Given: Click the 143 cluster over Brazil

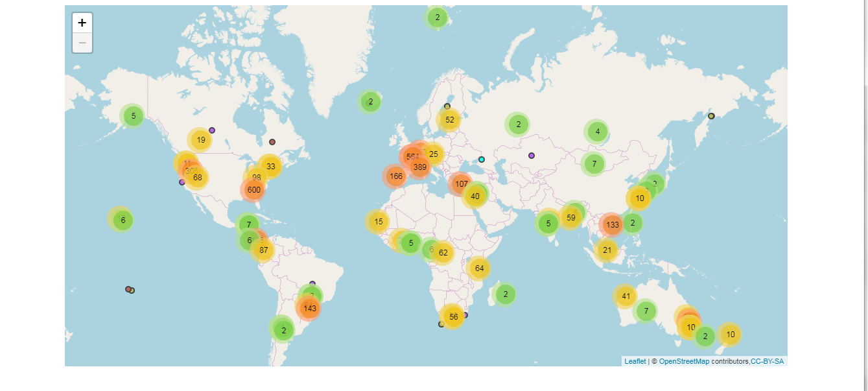Looking at the screenshot, I should (x=309, y=309).
